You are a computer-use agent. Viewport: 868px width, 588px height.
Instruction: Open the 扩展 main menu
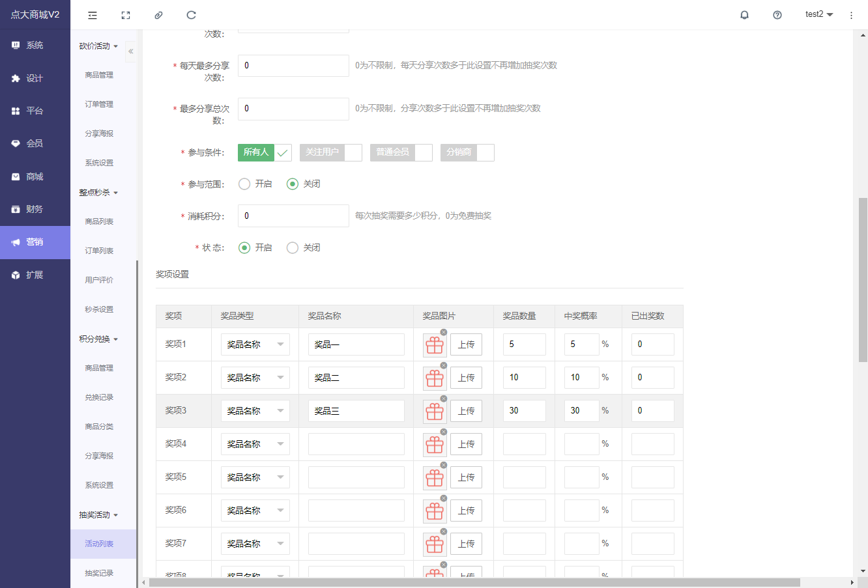35,275
